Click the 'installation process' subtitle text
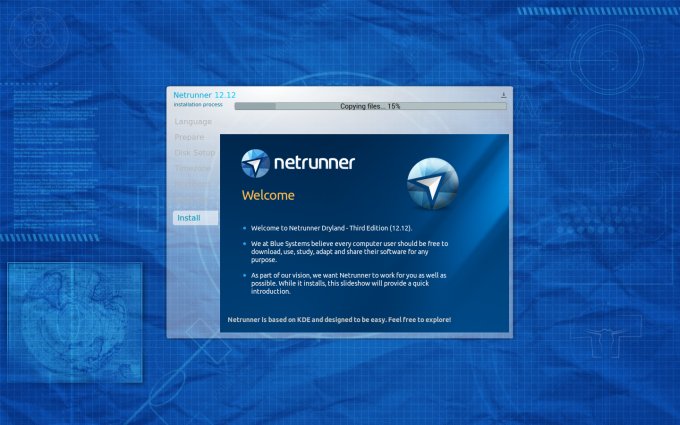The height and width of the screenshot is (425, 680). (198, 105)
